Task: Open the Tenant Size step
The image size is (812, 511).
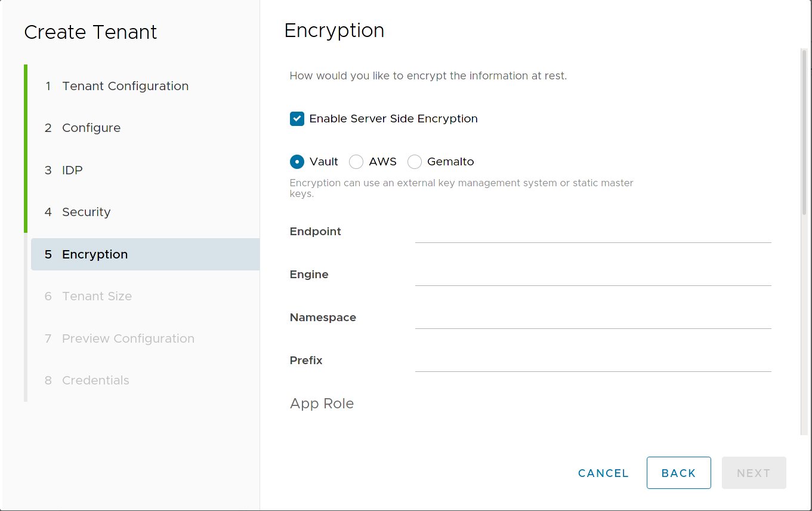Action: click(x=97, y=296)
